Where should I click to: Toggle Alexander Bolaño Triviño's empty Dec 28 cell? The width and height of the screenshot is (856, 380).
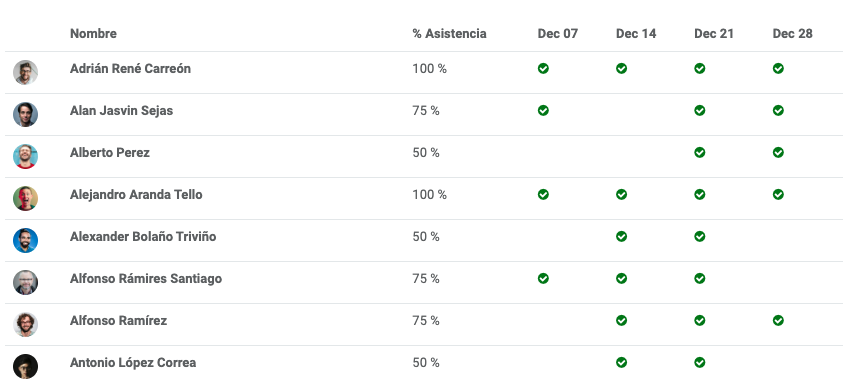coord(778,236)
